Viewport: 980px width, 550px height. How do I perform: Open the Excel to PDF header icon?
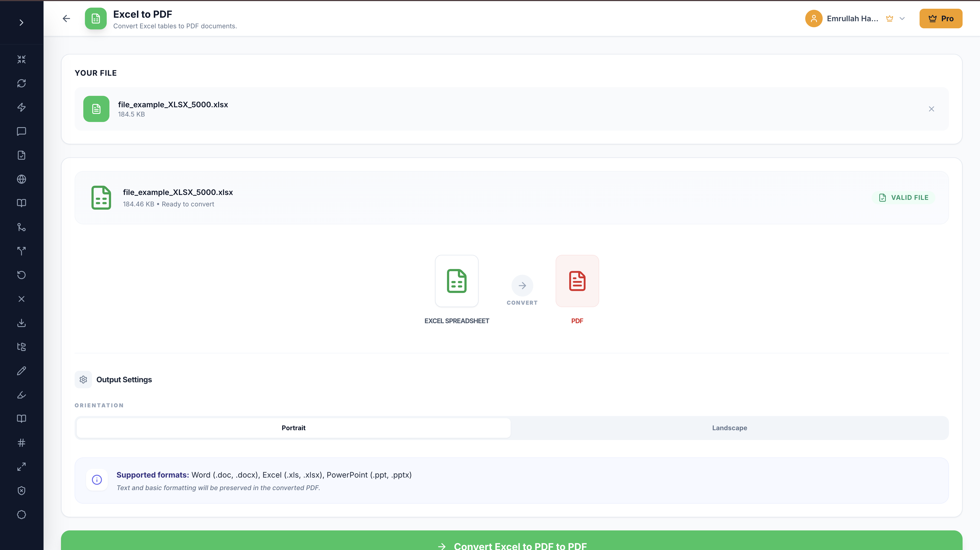pyautogui.click(x=96, y=18)
